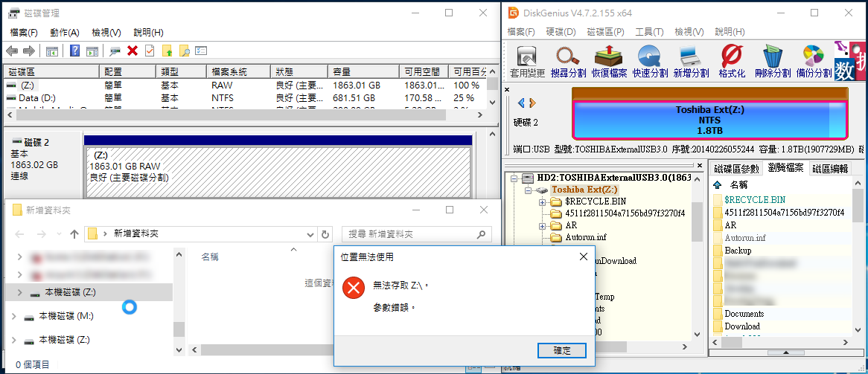Click Back arrow in Disk Management toolbar
The image size is (868, 374).
click(x=12, y=51)
